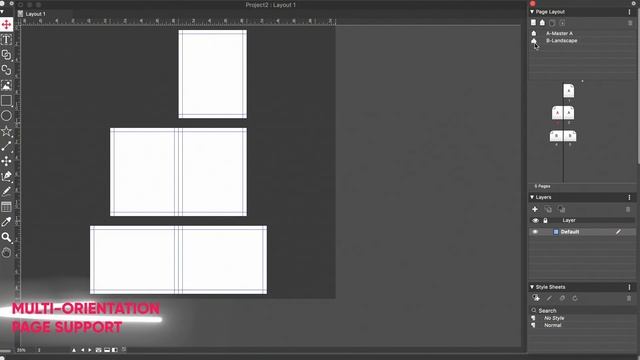Go to next page arrow
The width and height of the screenshot is (640, 360).
point(90,350)
